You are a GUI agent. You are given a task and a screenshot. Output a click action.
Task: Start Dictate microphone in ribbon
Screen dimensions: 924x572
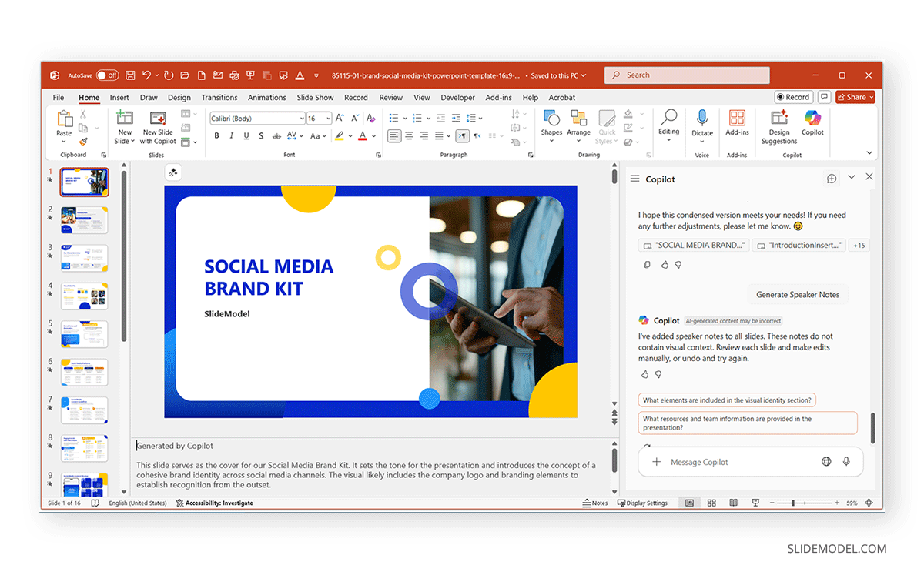[x=701, y=118]
